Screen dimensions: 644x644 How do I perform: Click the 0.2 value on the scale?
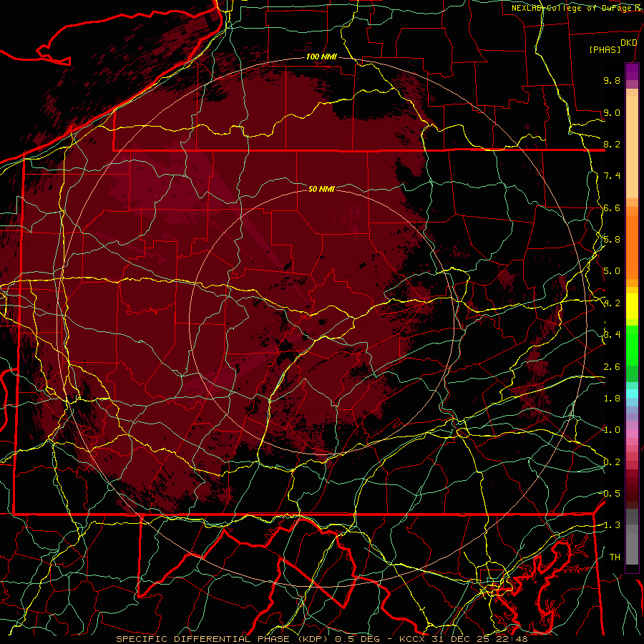pyautogui.click(x=612, y=462)
